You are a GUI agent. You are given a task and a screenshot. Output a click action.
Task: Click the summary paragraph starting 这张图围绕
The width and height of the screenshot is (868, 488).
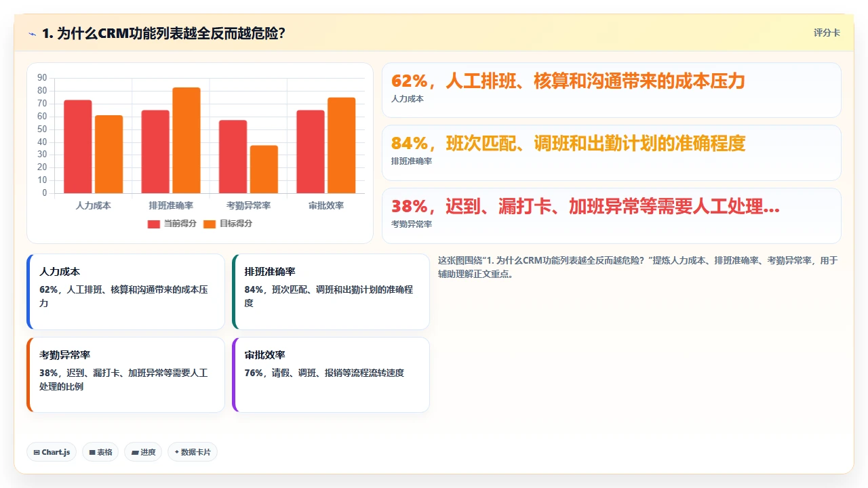[638, 267]
